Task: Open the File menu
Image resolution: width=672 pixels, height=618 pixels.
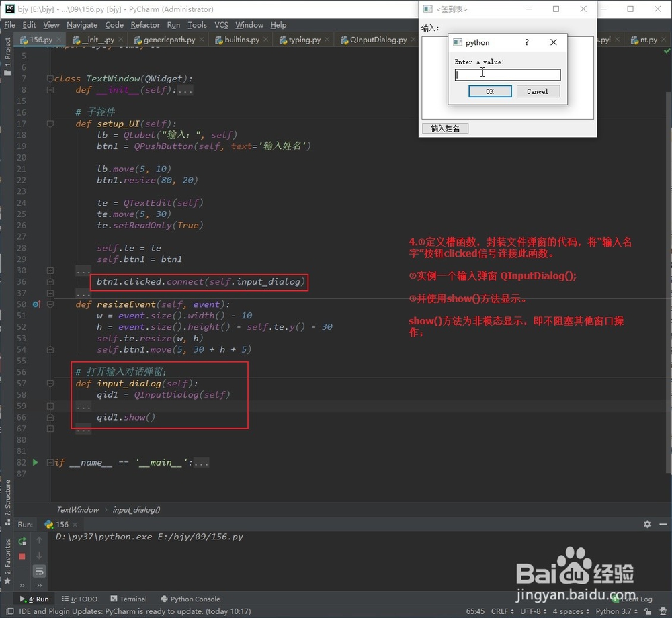Action: point(9,25)
